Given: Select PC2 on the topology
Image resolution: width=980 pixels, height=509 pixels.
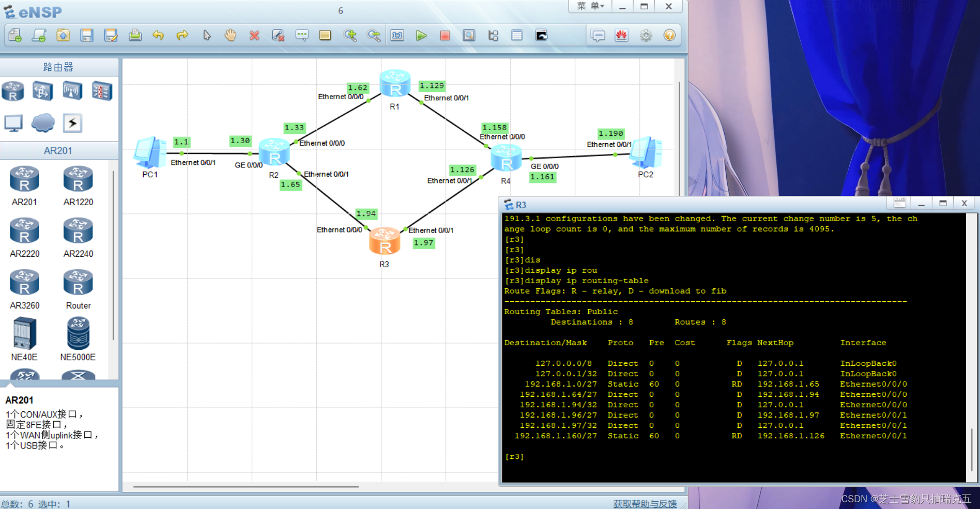Looking at the screenshot, I should click(x=646, y=152).
